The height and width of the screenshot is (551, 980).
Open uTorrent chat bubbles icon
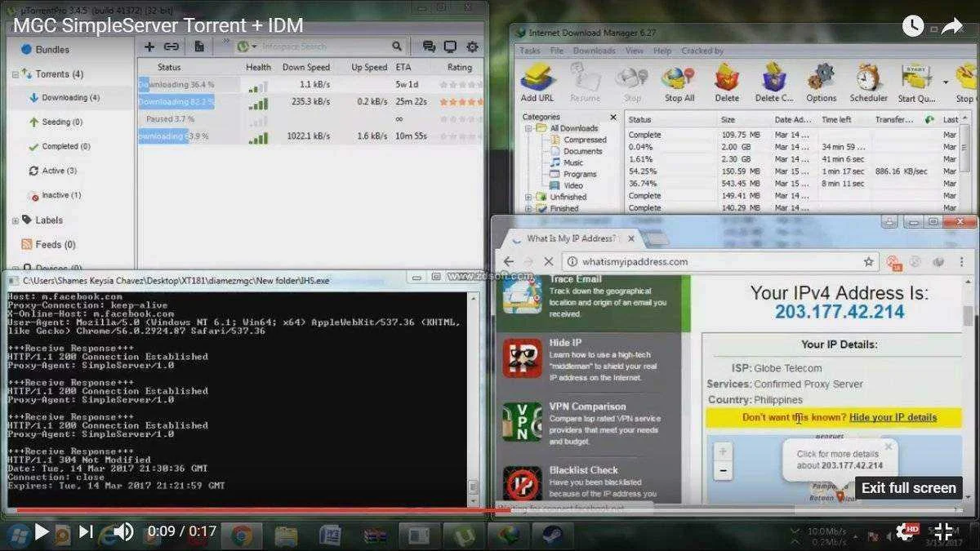(429, 47)
